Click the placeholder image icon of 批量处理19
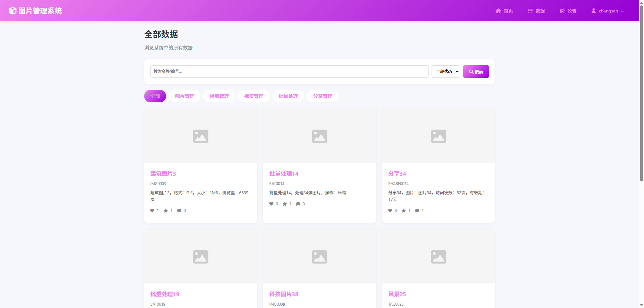644x308 pixels. pos(201,257)
